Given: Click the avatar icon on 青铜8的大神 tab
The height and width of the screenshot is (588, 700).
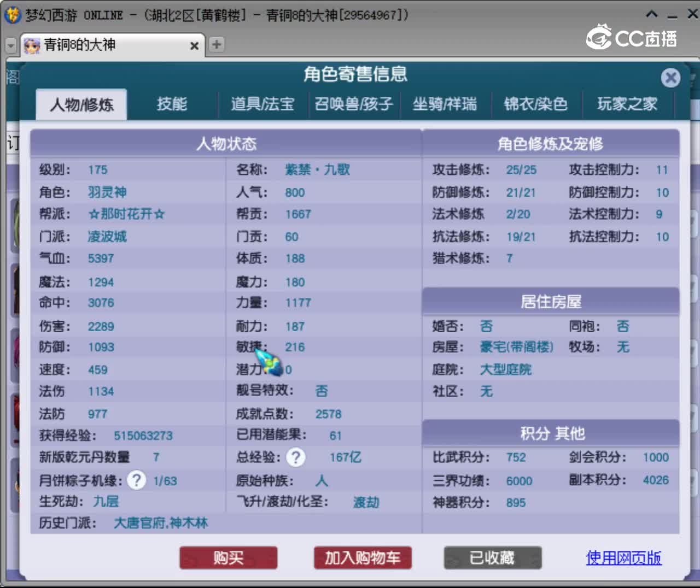Looking at the screenshot, I should pos(32,45).
